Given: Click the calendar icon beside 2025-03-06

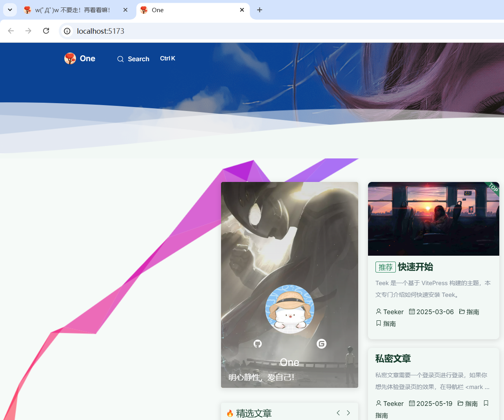Looking at the screenshot, I should (x=412, y=311).
